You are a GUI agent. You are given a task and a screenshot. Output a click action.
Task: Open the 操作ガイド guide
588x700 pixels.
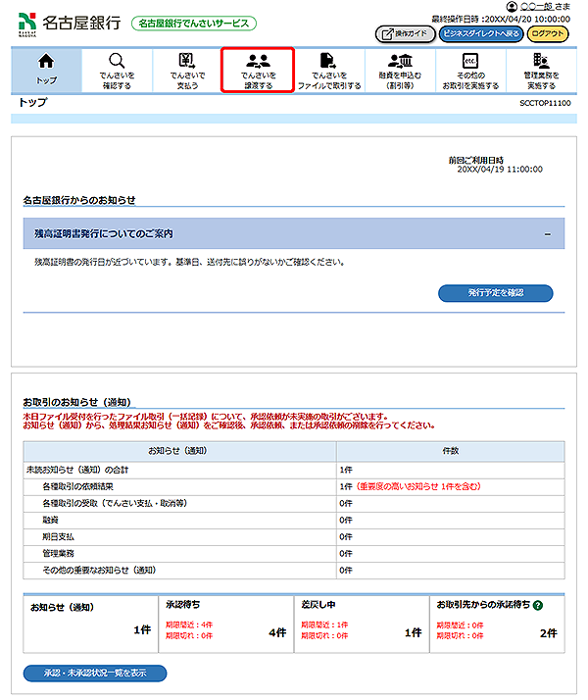404,33
